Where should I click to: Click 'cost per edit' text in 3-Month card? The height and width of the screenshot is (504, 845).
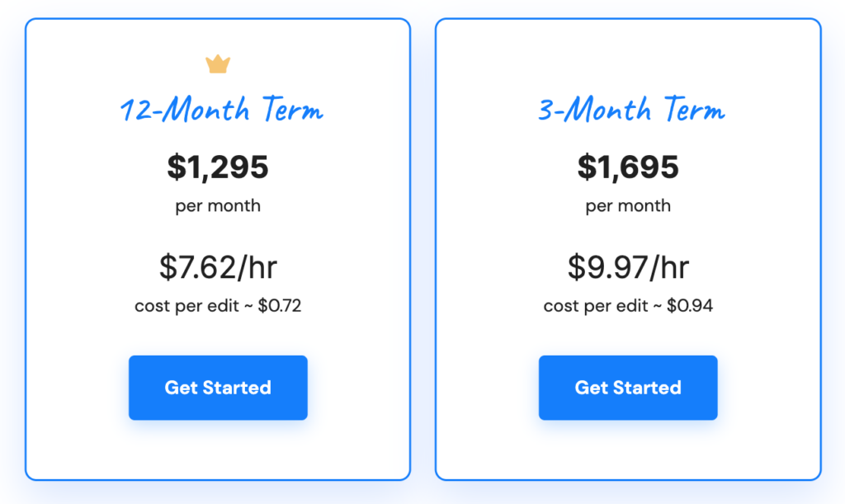[596, 306]
